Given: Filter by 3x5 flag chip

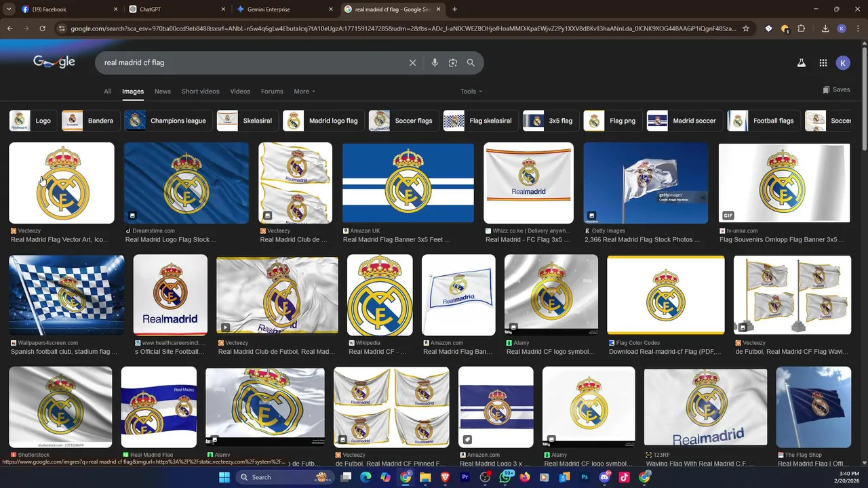Looking at the screenshot, I should tap(551, 121).
